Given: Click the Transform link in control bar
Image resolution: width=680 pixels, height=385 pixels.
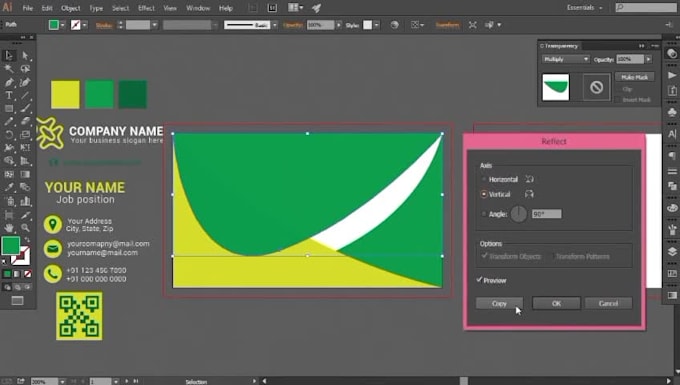Looking at the screenshot, I should pos(448,25).
